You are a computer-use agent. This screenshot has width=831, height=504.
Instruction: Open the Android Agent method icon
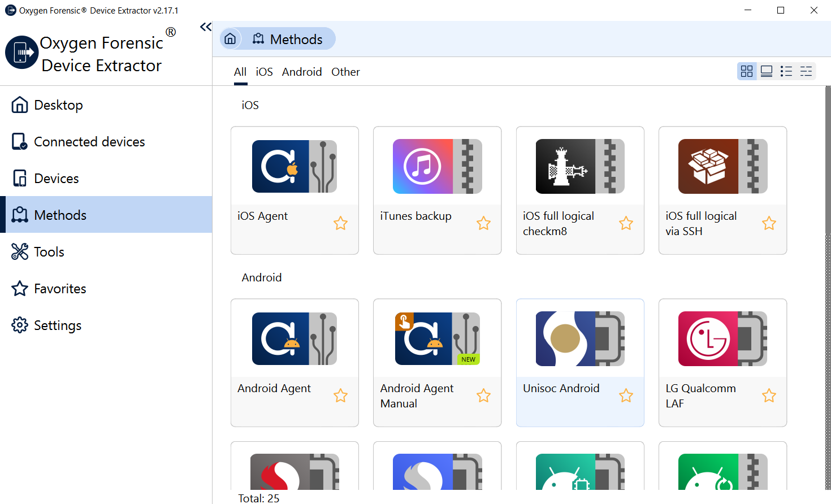[x=295, y=338]
